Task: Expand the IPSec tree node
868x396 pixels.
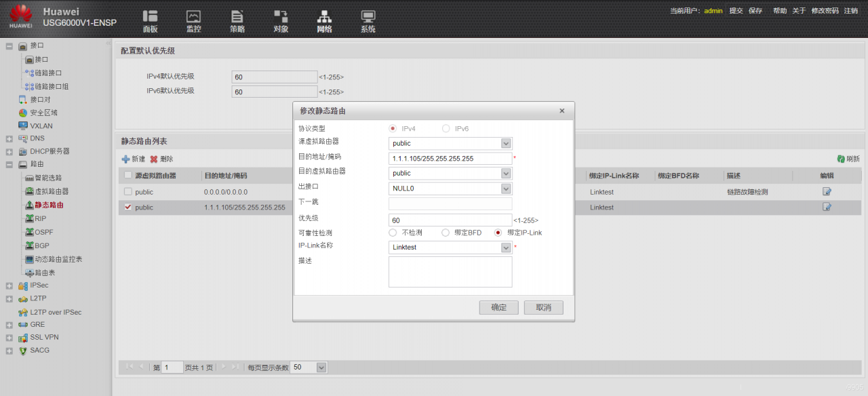Action: tap(9, 285)
